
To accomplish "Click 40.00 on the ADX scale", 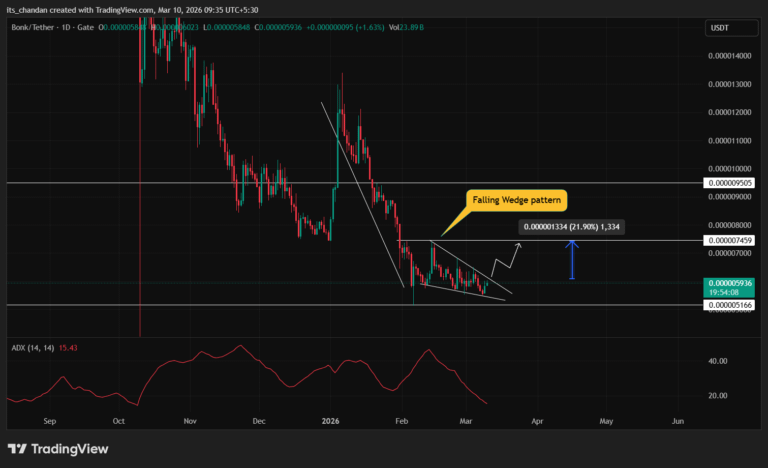I will tap(718, 361).
